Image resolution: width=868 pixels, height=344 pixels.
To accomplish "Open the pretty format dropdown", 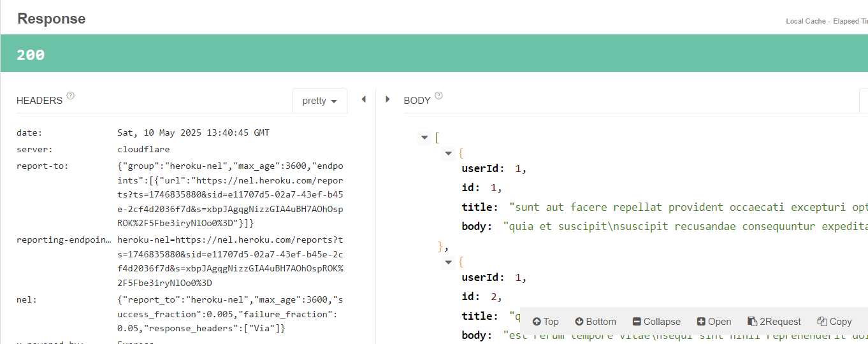I will (320, 101).
